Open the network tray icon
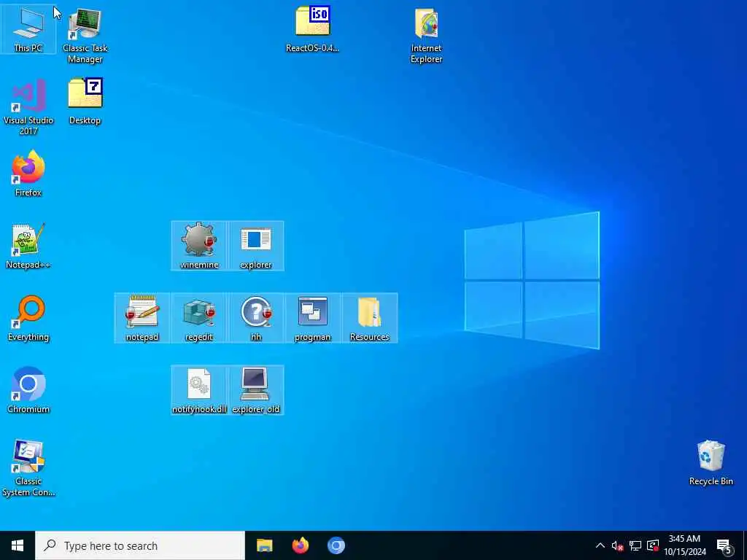Image resolution: width=747 pixels, height=560 pixels. pyautogui.click(x=635, y=545)
